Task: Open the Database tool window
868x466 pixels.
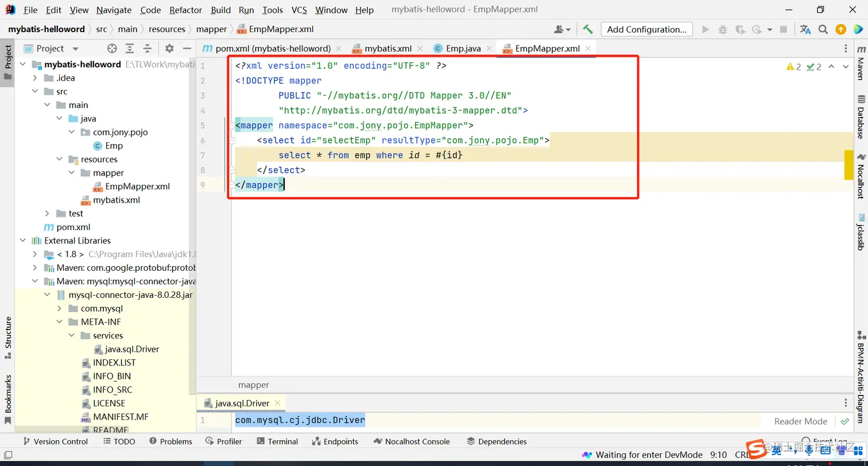Action: point(861,116)
